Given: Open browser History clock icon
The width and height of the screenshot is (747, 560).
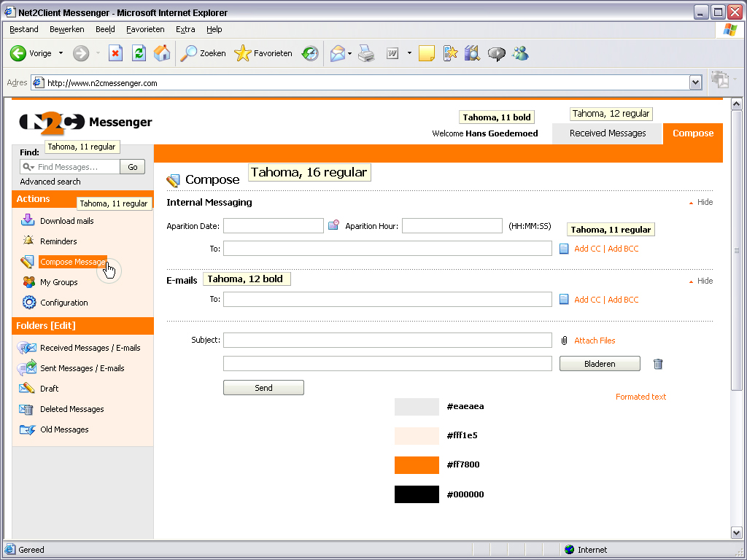Looking at the screenshot, I should (310, 53).
